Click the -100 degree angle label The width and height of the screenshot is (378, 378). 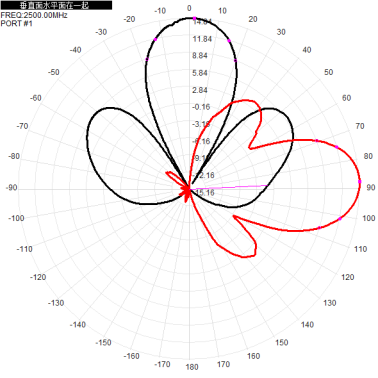point(16,218)
